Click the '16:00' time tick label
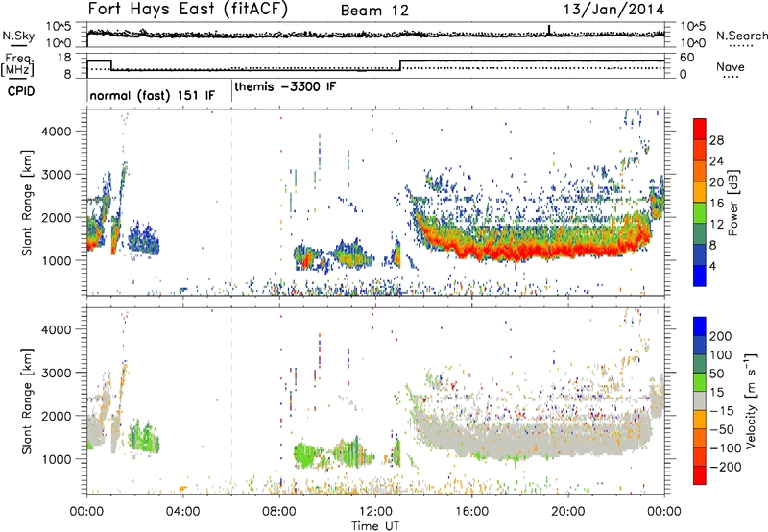This screenshot has width=768, height=532. (471, 512)
